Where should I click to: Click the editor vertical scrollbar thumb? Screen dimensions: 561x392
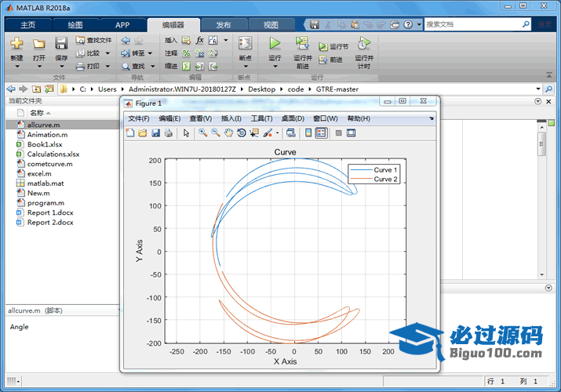click(541, 143)
